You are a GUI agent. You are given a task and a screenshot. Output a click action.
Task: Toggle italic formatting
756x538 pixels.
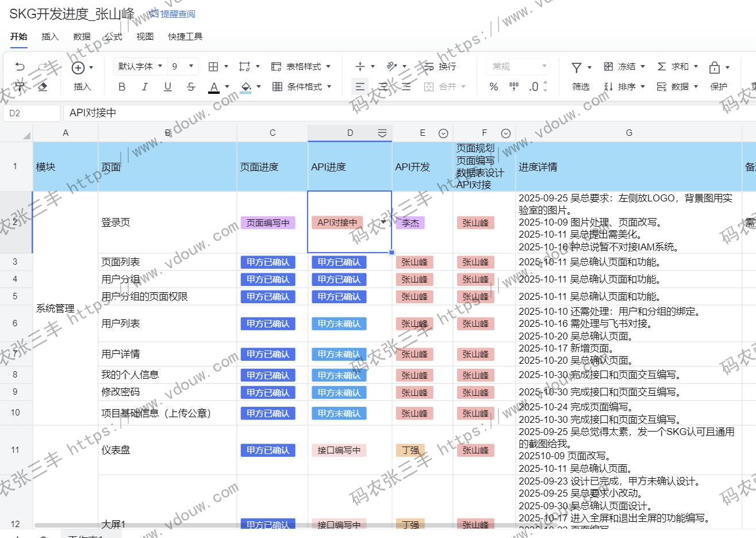coord(144,87)
